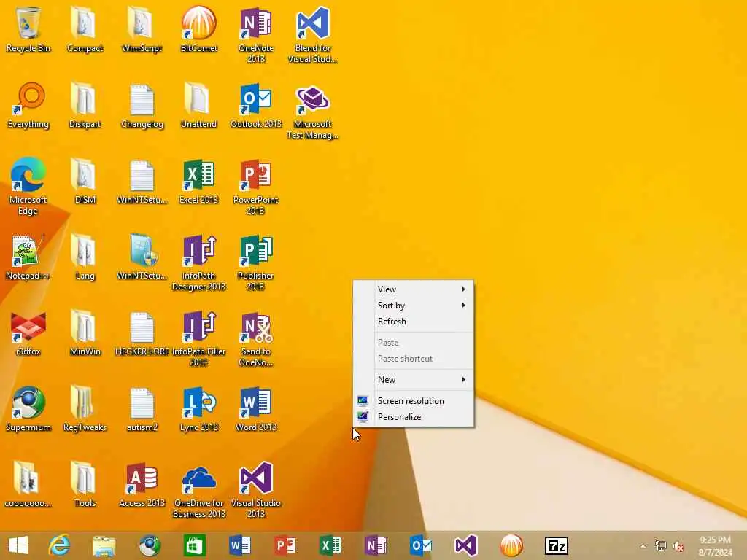Open the muted volume tray icon
747x560 pixels.
point(678,546)
